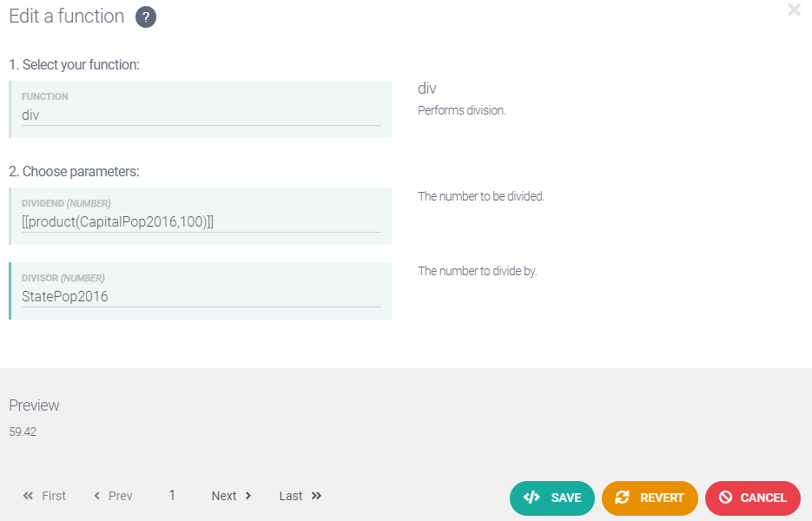This screenshot has width=812, height=521.
Task: Click the refresh icon on Revert
Action: pos(622,498)
